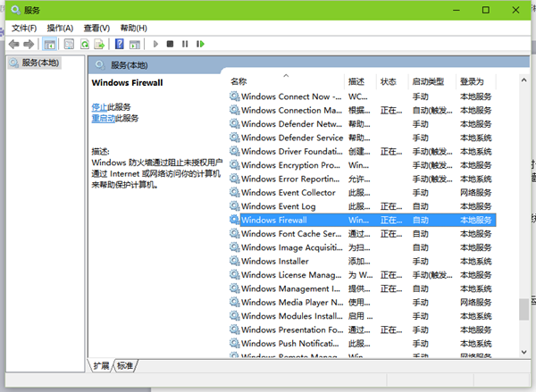536x392 pixels.
Task: Click the Stop Service square icon
Action: (x=170, y=44)
